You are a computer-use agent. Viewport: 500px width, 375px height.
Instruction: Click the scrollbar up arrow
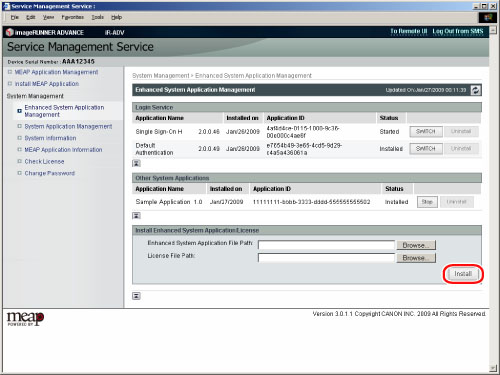pos(493,30)
